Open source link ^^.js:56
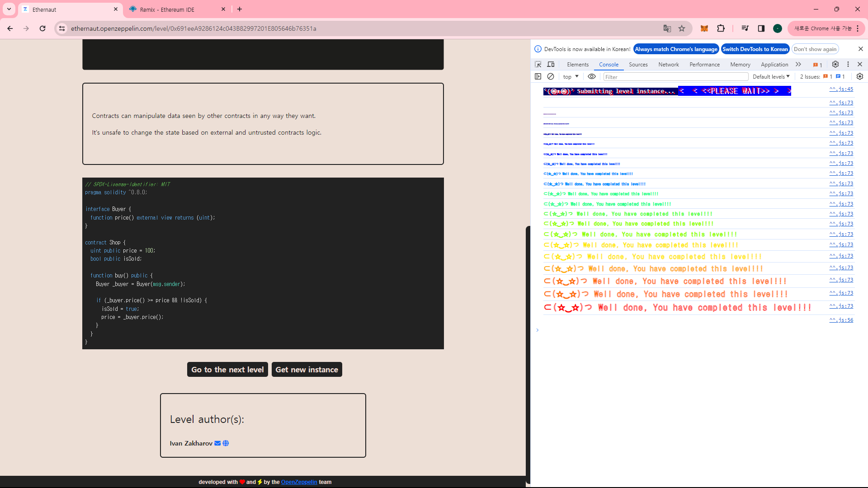 pos(841,320)
